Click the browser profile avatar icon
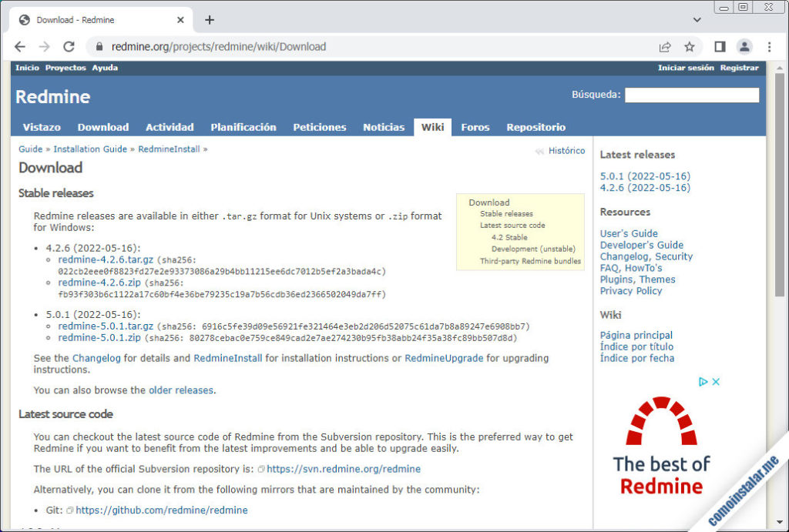Viewport: 789px width, 532px height. 744,47
